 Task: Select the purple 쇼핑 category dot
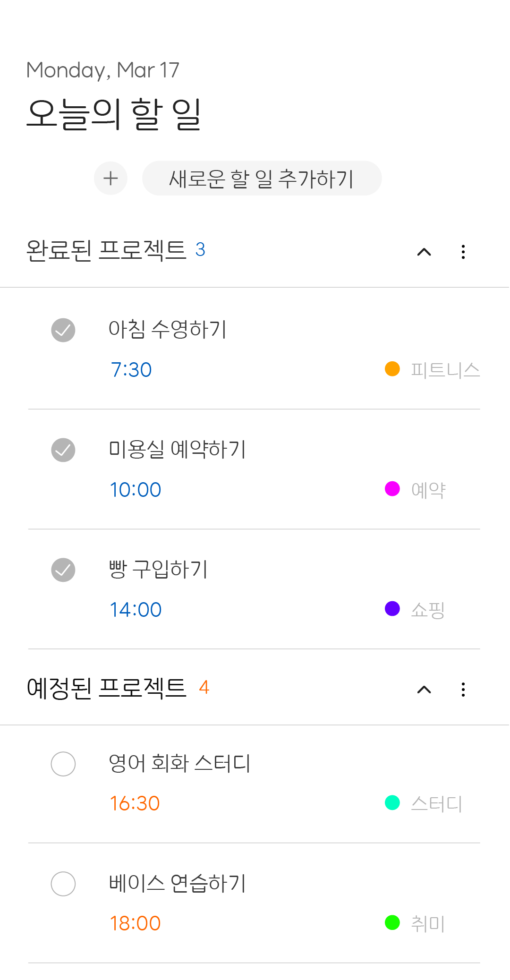tap(392, 609)
